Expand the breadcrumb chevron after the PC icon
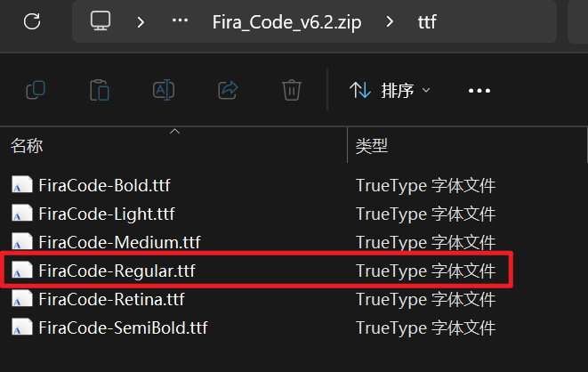Image resolution: width=588 pixels, height=372 pixels. 141,22
